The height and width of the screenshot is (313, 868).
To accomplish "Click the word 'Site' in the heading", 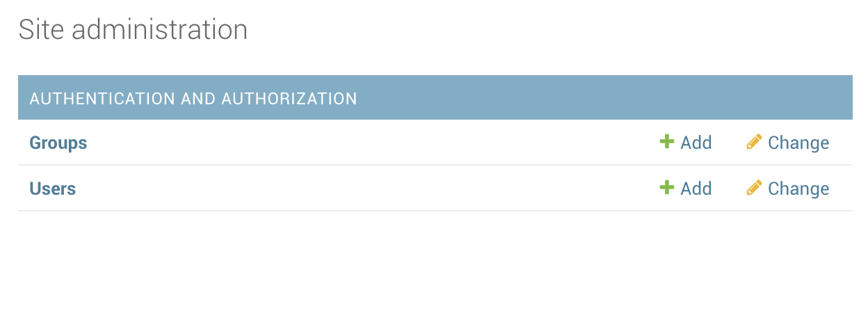I will 41,30.
